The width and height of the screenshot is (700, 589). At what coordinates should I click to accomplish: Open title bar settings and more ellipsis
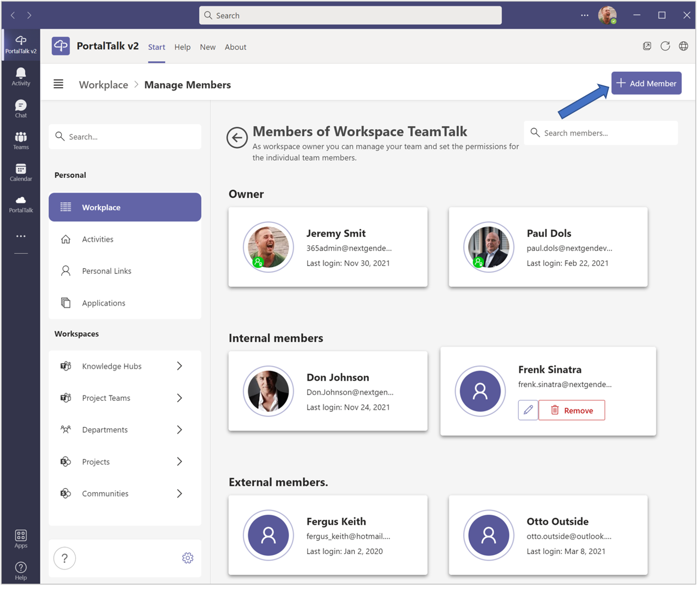pyautogui.click(x=585, y=16)
